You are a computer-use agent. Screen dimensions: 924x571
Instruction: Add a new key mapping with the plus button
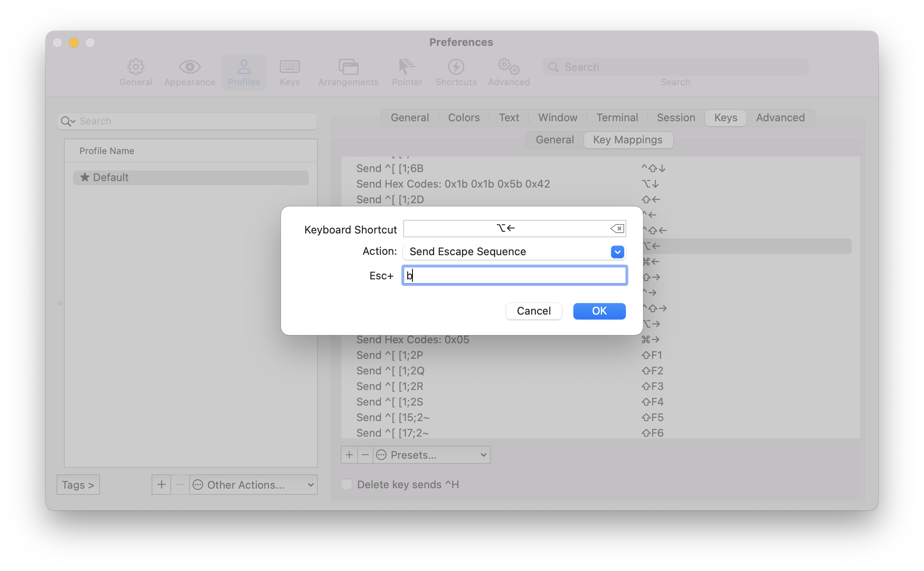tap(349, 455)
